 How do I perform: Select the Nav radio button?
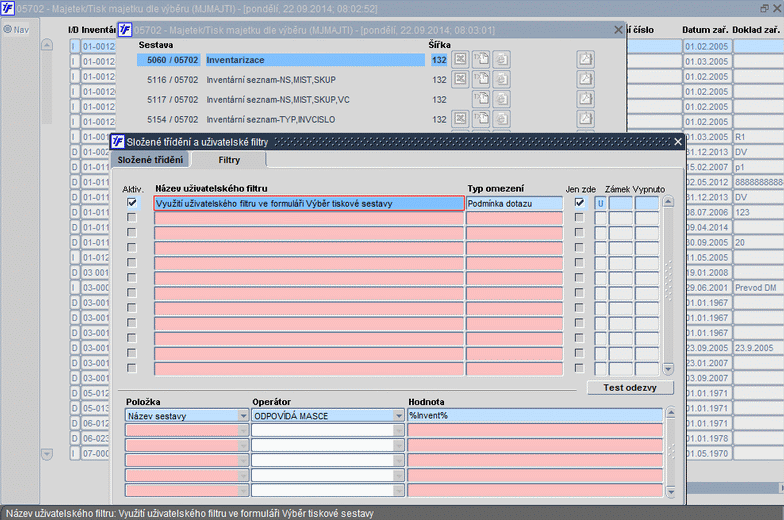pyautogui.click(x=8, y=30)
